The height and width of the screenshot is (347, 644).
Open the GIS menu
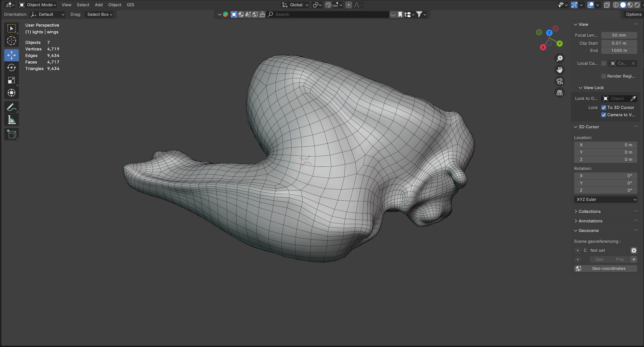click(x=130, y=5)
